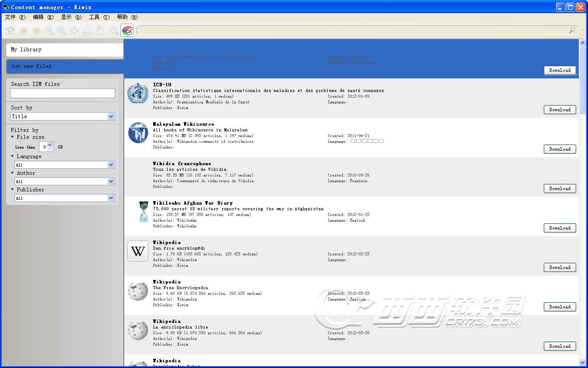
Task: Collapse the Author filter section
Action: click(12, 173)
